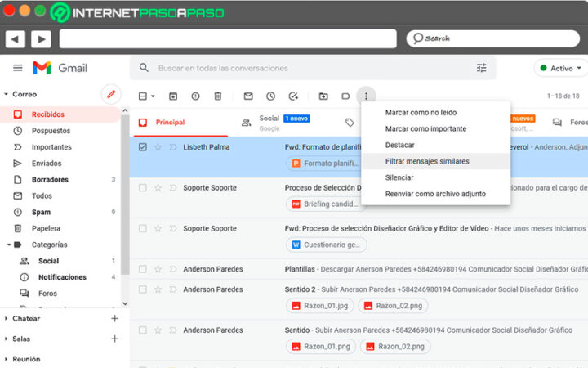Viewport: 588px width, 368px height.
Task: Tick the Plantillas email checkbox
Action: tap(142, 269)
